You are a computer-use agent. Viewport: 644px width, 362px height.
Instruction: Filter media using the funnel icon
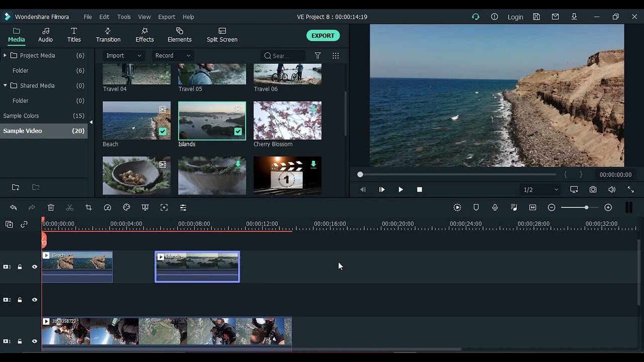pyautogui.click(x=317, y=56)
